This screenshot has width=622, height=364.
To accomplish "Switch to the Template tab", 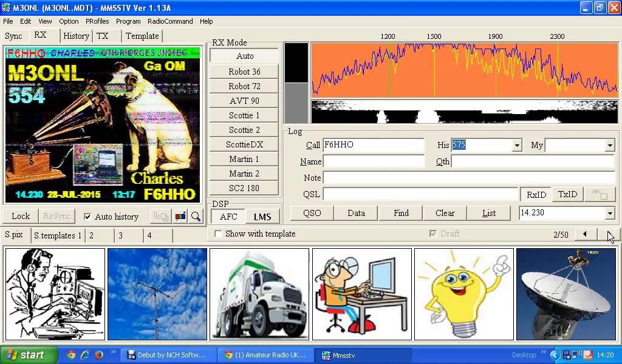I will coord(142,36).
